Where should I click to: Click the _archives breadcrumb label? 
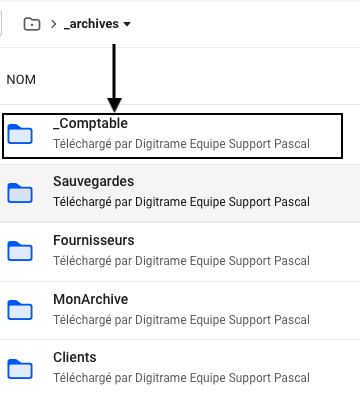[x=91, y=24]
